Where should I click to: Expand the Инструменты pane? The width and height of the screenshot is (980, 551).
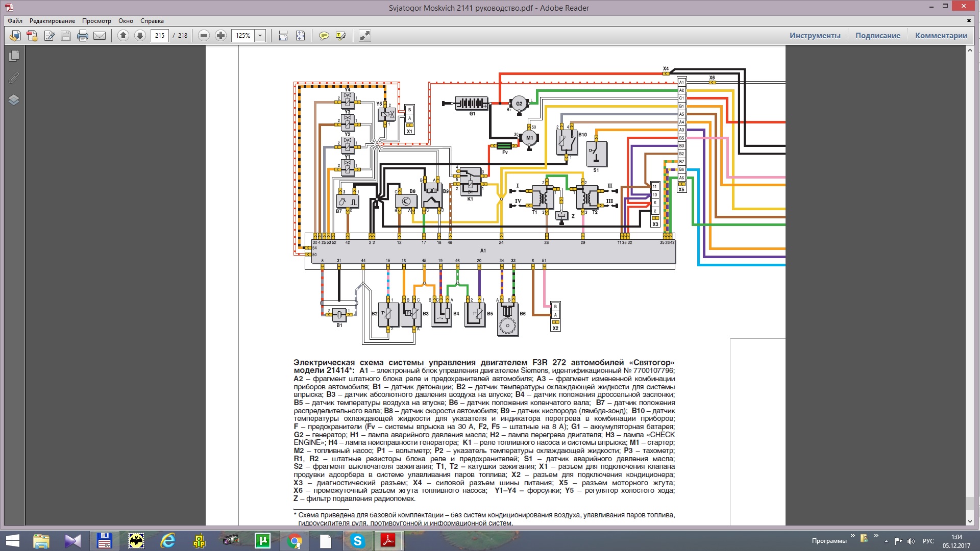[x=815, y=36]
